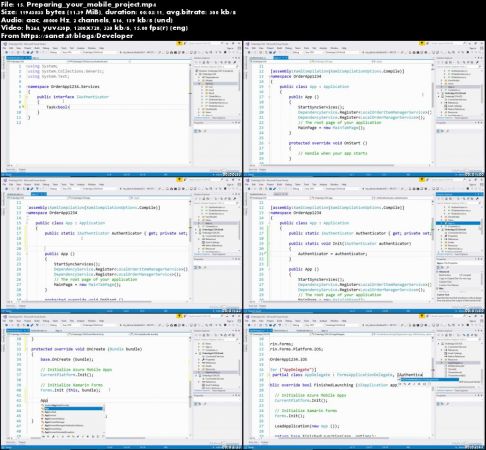486x450 pixels.
Task: Open Debug menu in the OnCreate frame
Action: point(46,321)
